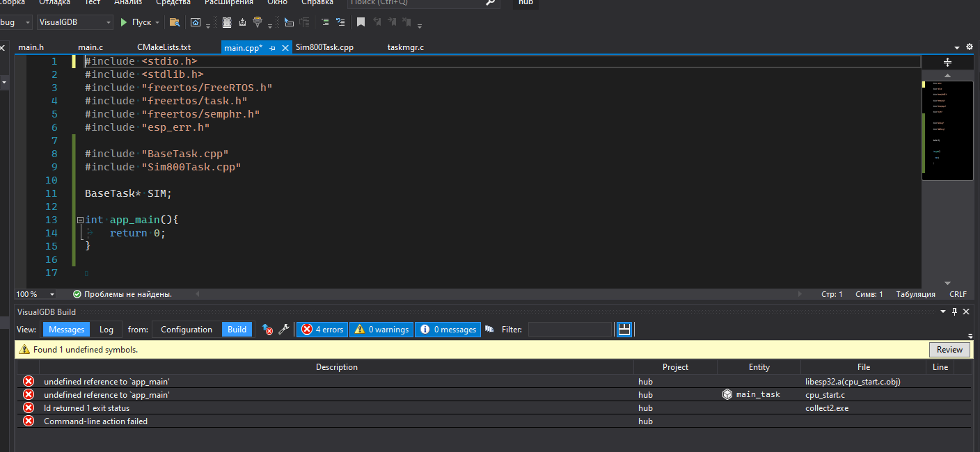Image resolution: width=980 pixels, height=452 pixels.
Task: Click the bookmark icon in toolbar
Action: 361,22
